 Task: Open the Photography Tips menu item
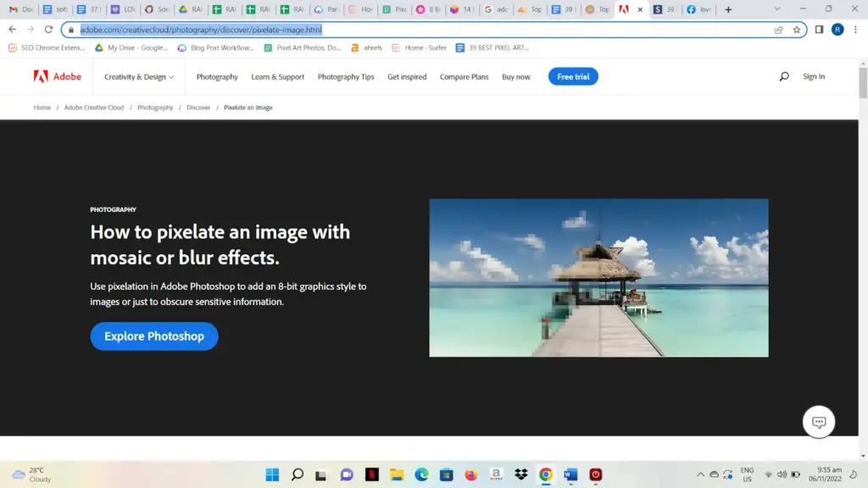point(346,76)
